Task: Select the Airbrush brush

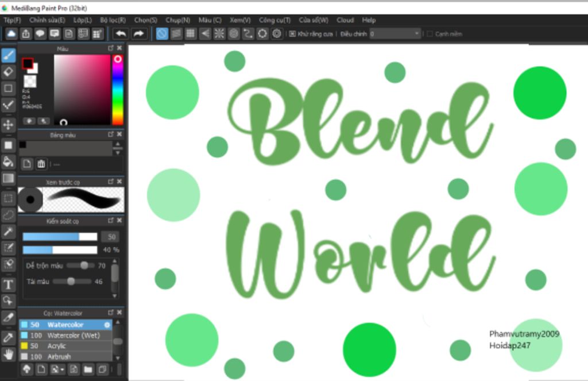Action: tap(65, 356)
